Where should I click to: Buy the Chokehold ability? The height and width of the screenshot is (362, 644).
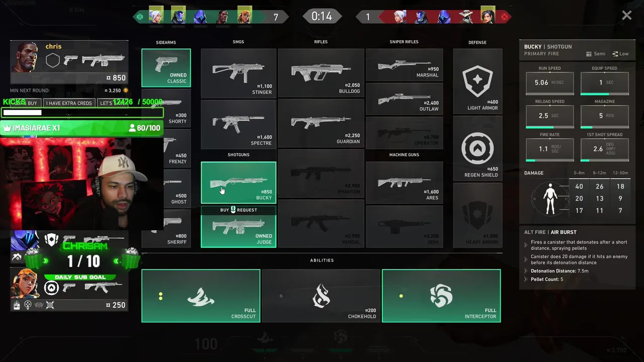(x=321, y=296)
